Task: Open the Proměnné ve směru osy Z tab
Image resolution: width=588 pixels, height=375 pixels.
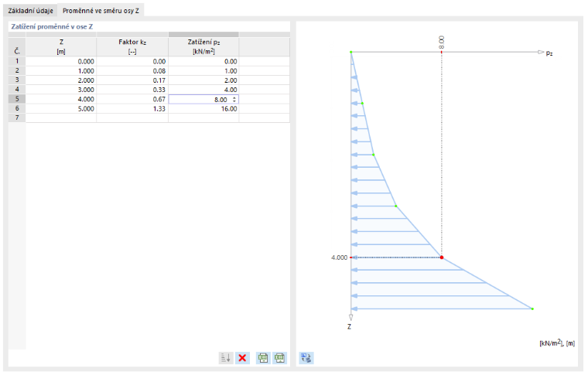Action: 101,11
